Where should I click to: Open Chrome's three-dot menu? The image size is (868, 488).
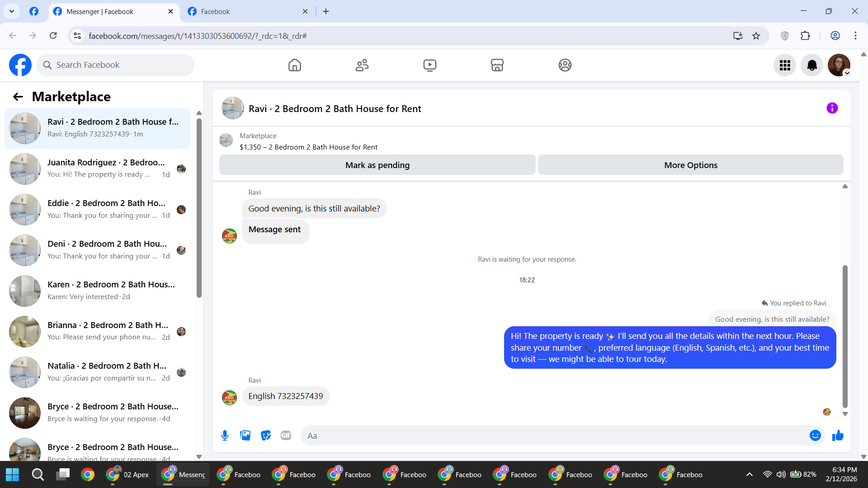855,36
